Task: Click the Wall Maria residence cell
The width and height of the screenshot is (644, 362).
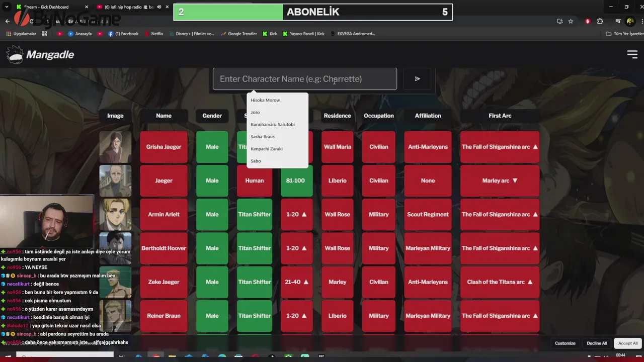Action: [337, 147]
